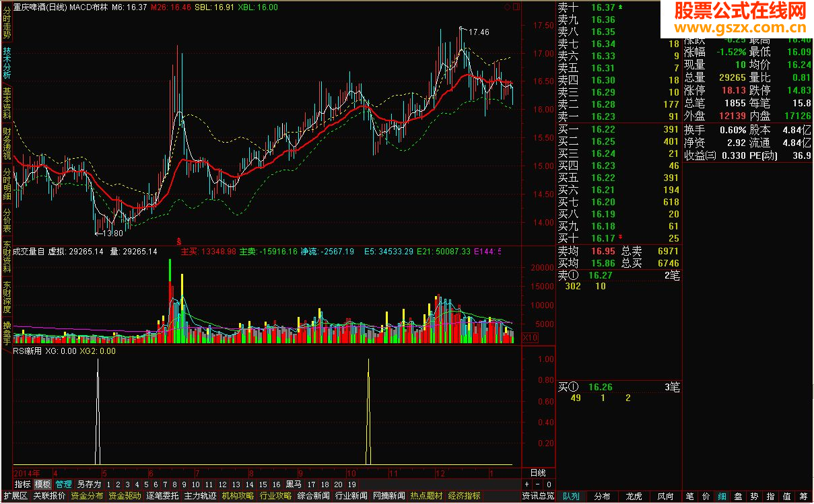Open the 关联报价 tab
814x504 pixels.
(49, 496)
